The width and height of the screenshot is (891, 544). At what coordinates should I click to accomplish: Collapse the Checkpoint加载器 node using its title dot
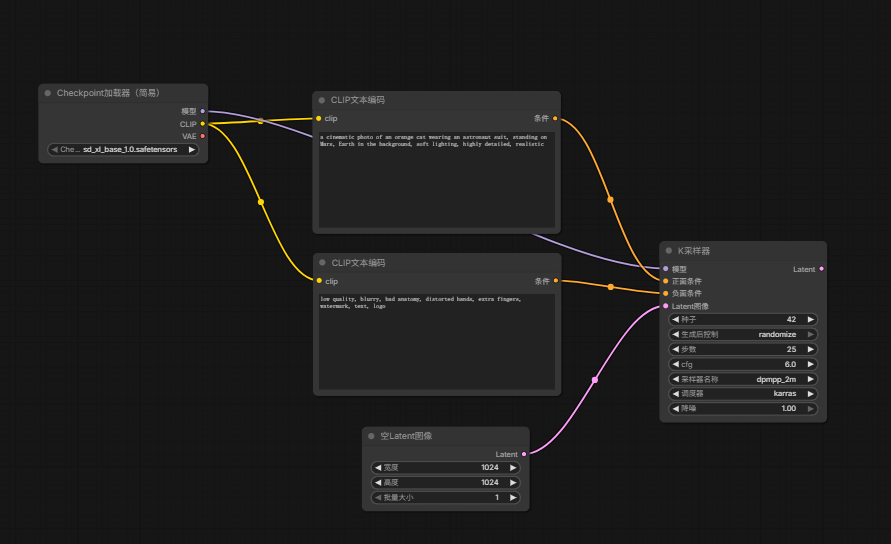click(48, 93)
